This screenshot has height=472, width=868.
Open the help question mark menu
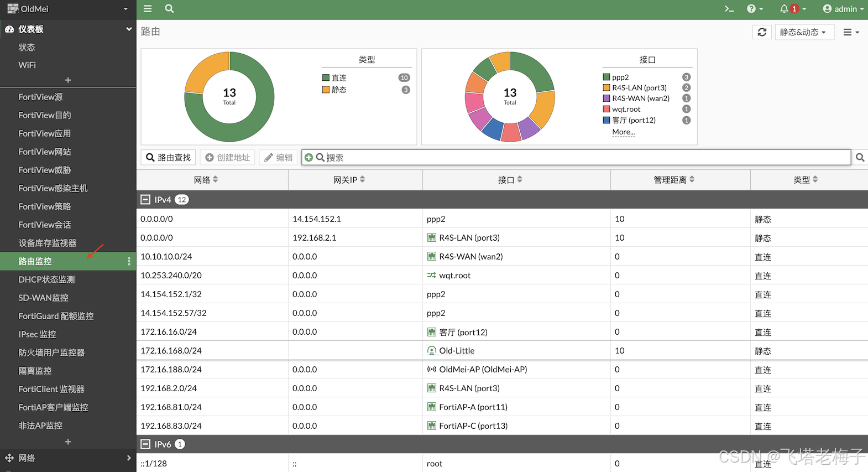click(755, 9)
